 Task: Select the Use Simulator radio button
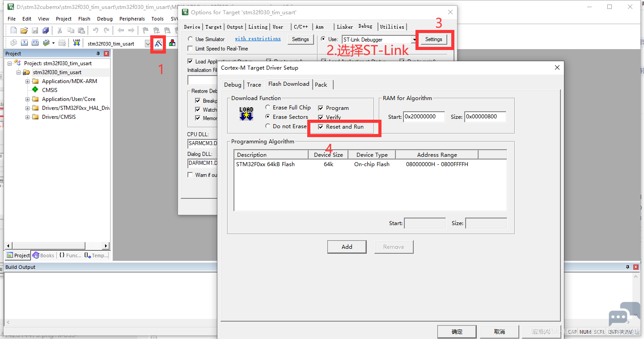click(x=191, y=39)
